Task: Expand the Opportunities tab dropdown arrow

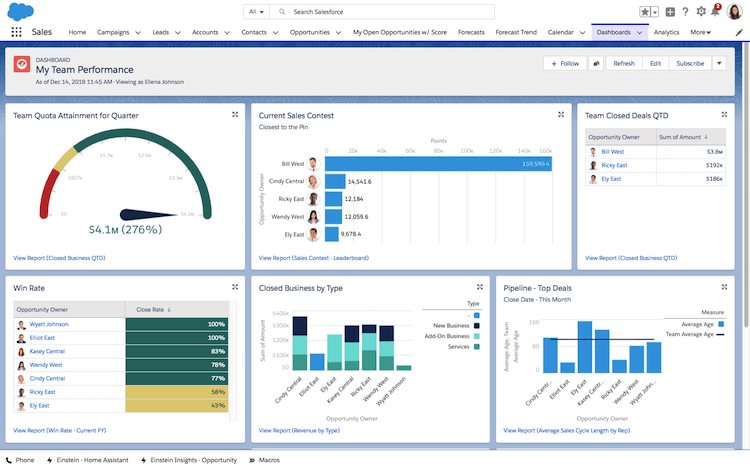Action: coord(337,32)
